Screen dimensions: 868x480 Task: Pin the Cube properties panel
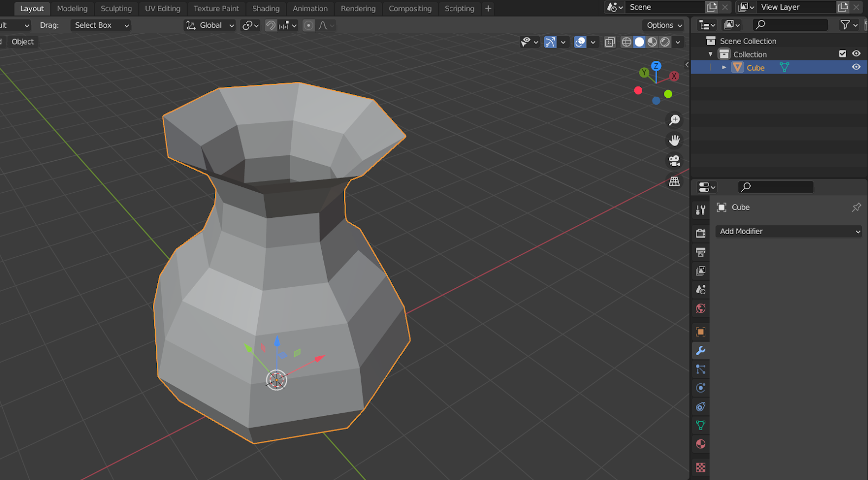856,207
